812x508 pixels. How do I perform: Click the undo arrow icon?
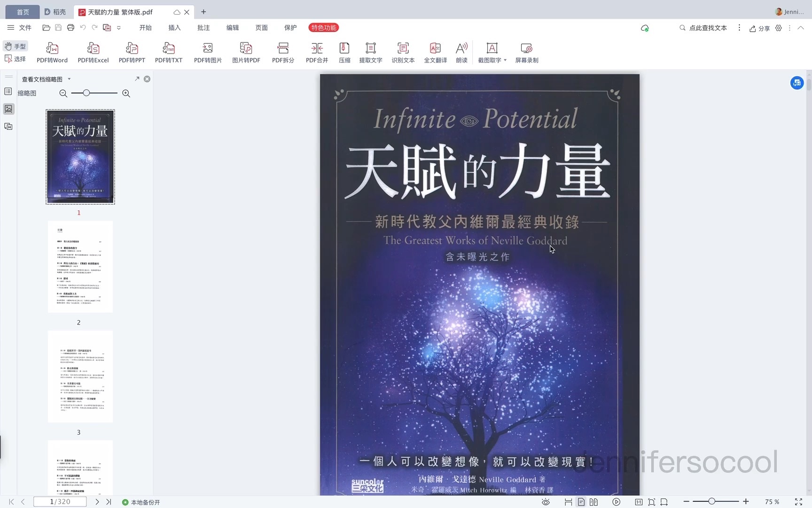coord(83,28)
